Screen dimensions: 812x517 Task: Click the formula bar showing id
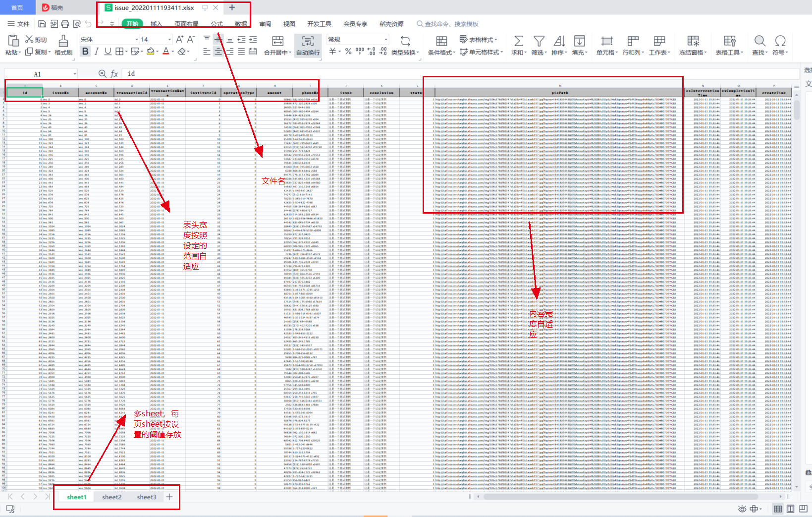click(461, 74)
